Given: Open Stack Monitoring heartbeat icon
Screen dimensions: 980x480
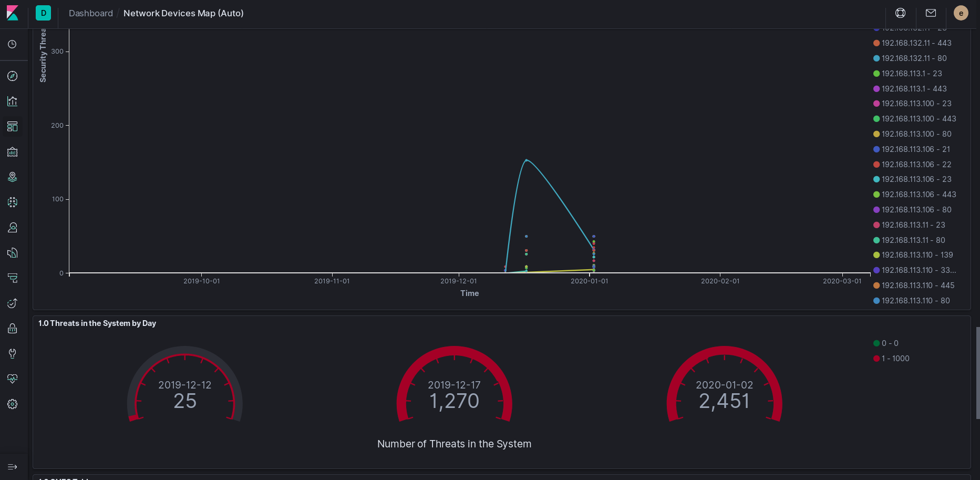Looking at the screenshot, I should click(x=13, y=379).
